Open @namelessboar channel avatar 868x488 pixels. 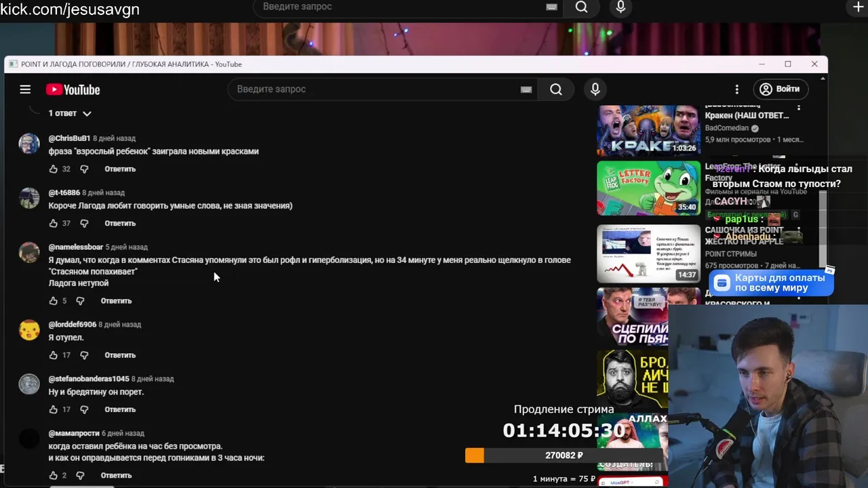click(x=29, y=251)
